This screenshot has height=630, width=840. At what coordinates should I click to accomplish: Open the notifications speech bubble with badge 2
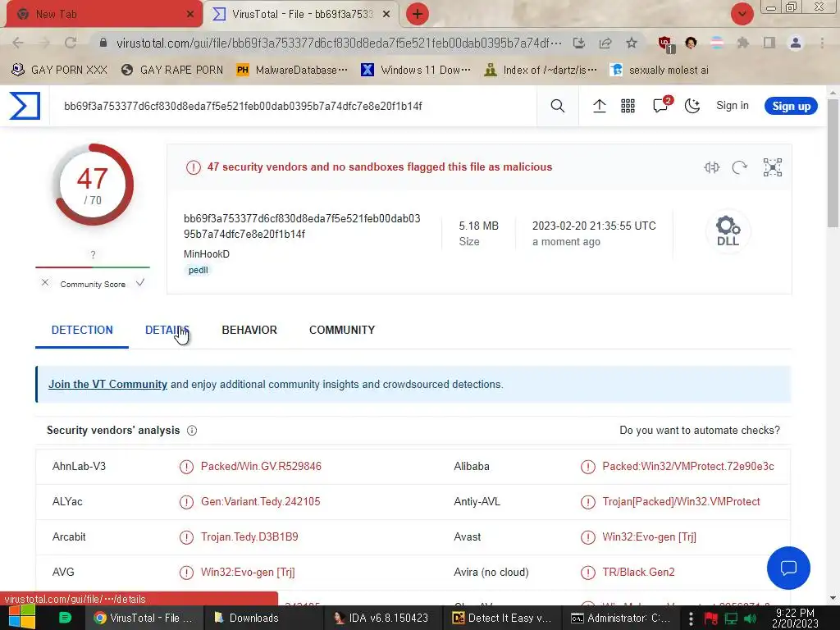click(x=662, y=104)
